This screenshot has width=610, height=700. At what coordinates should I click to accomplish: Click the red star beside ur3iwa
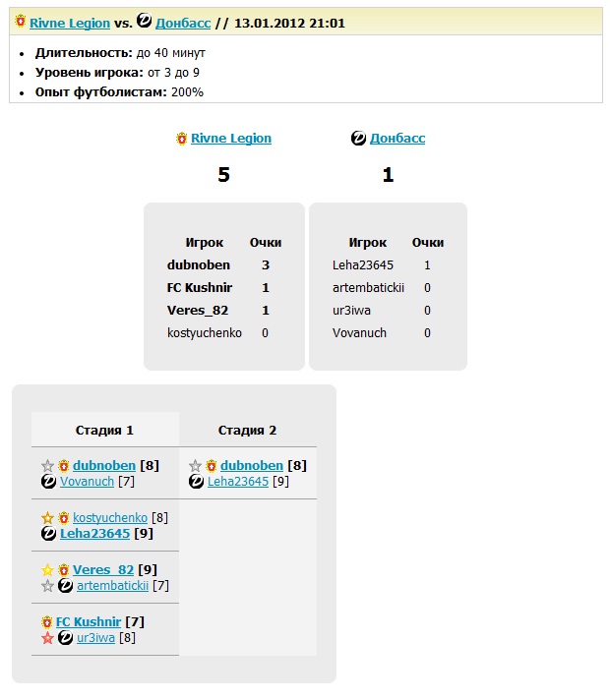coord(47,637)
